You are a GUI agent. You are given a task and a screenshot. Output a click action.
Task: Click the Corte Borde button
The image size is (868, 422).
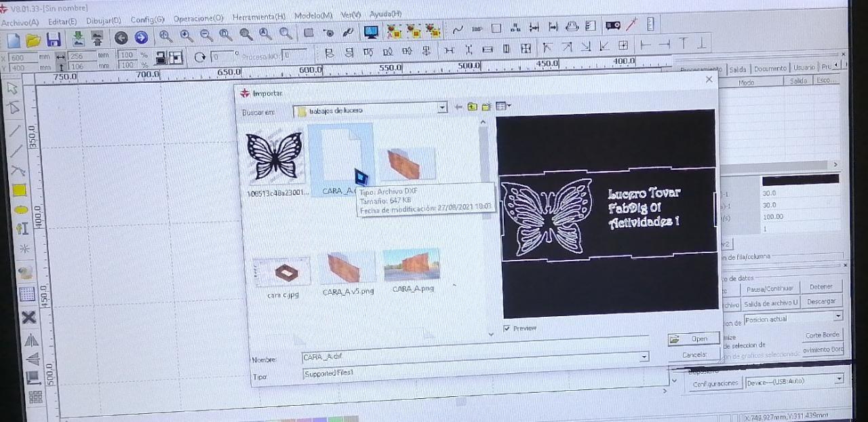click(823, 335)
